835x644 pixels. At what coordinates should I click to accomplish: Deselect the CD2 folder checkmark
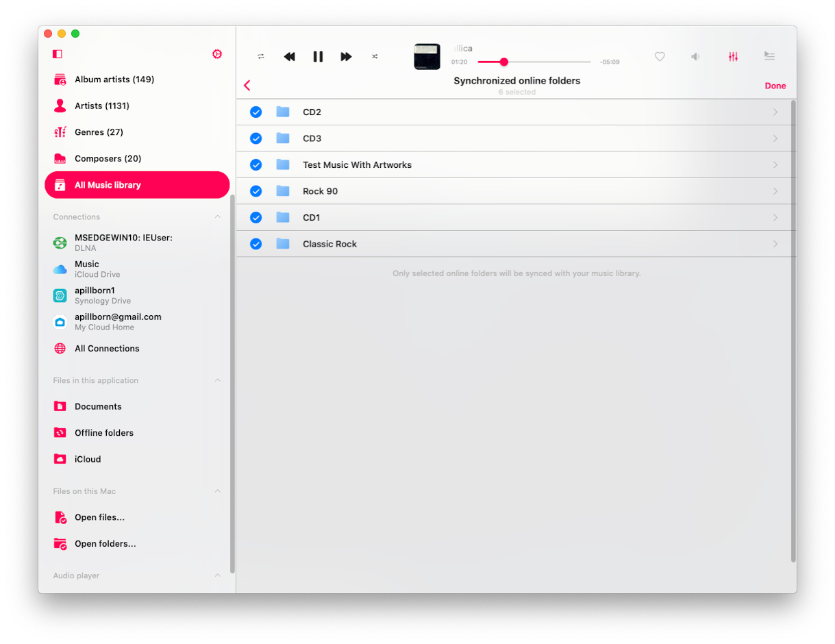click(x=256, y=112)
